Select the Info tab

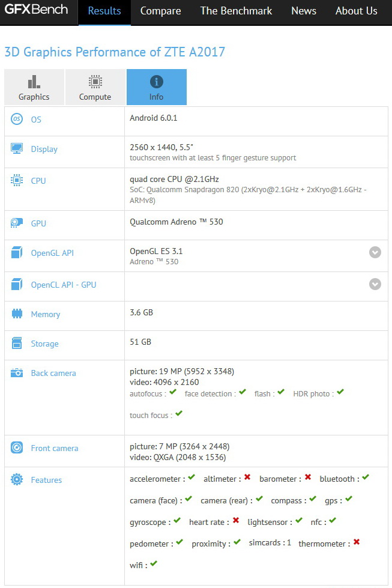pyautogui.click(x=157, y=88)
